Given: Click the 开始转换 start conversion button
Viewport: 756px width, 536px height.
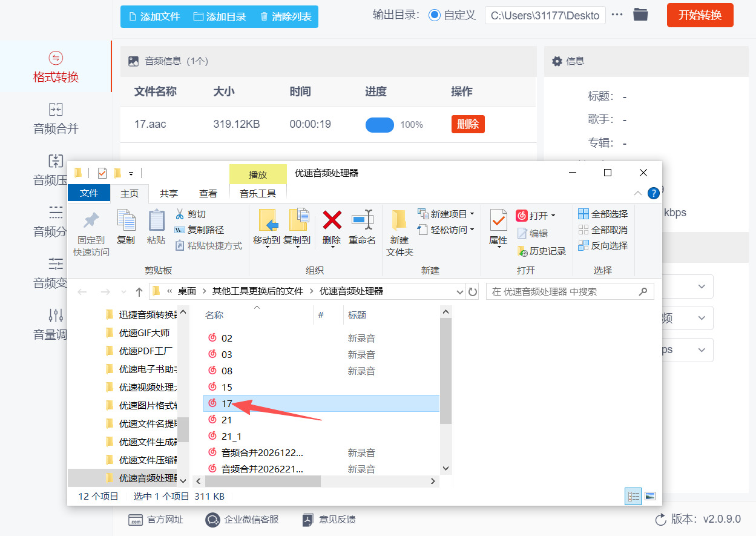Looking at the screenshot, I should tap(700, 15).
